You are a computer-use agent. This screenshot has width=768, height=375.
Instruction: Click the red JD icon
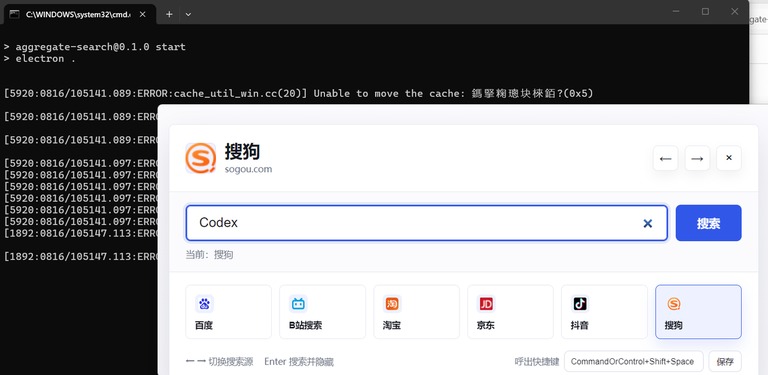(x=486, y=304)
